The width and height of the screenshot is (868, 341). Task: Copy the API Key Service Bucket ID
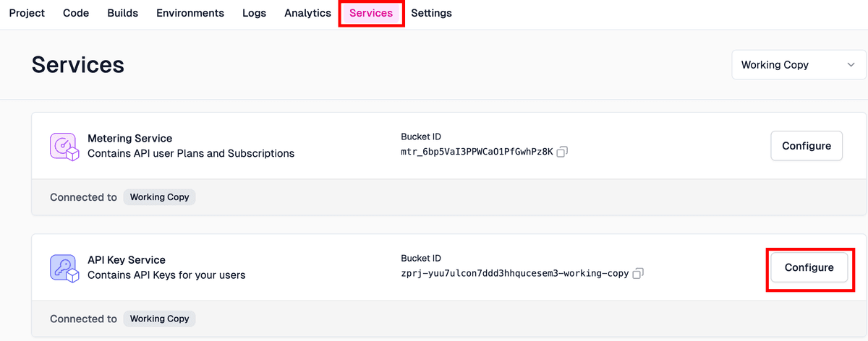(638, 274)
